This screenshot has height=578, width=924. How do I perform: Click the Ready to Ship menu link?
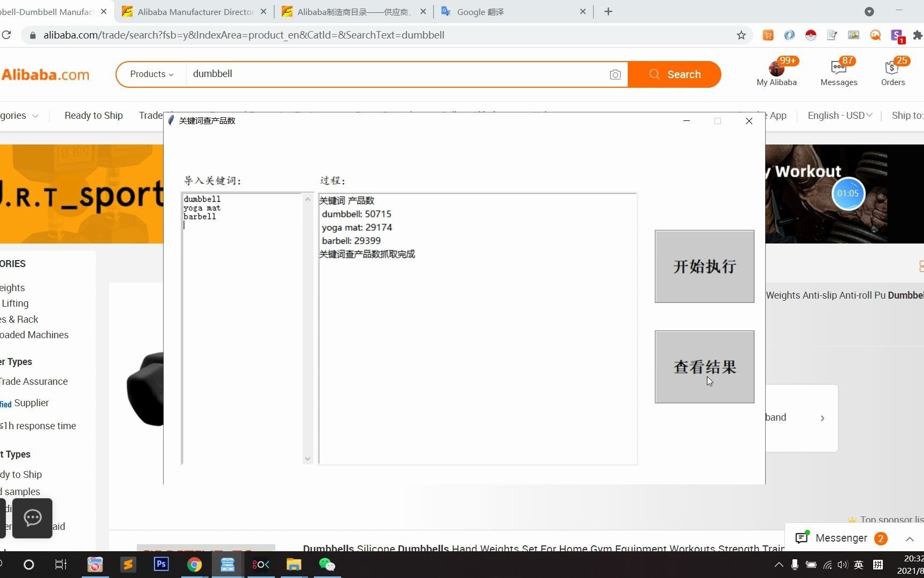tap(94, 116)
